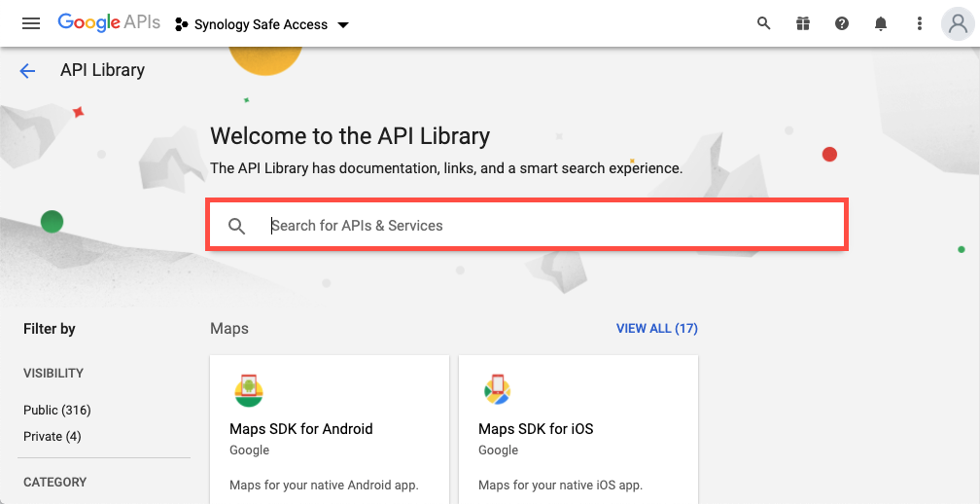Filter by Private (4) visibility
Screen dimensions: 980x504
[x=52, y=437]
